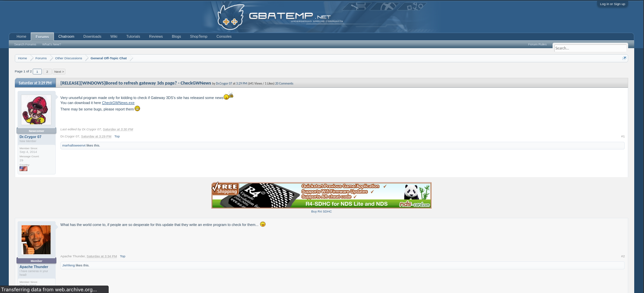Open the Wiki tab

114,36
